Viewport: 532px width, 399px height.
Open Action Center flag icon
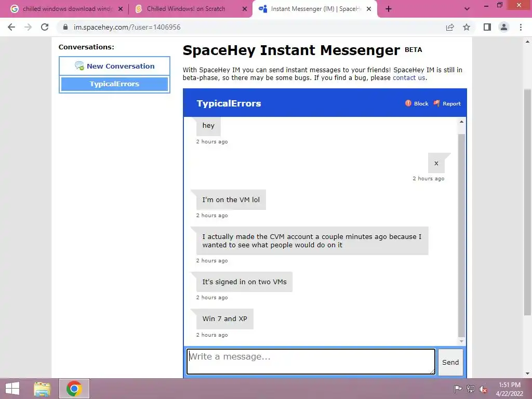click(458, 389)
